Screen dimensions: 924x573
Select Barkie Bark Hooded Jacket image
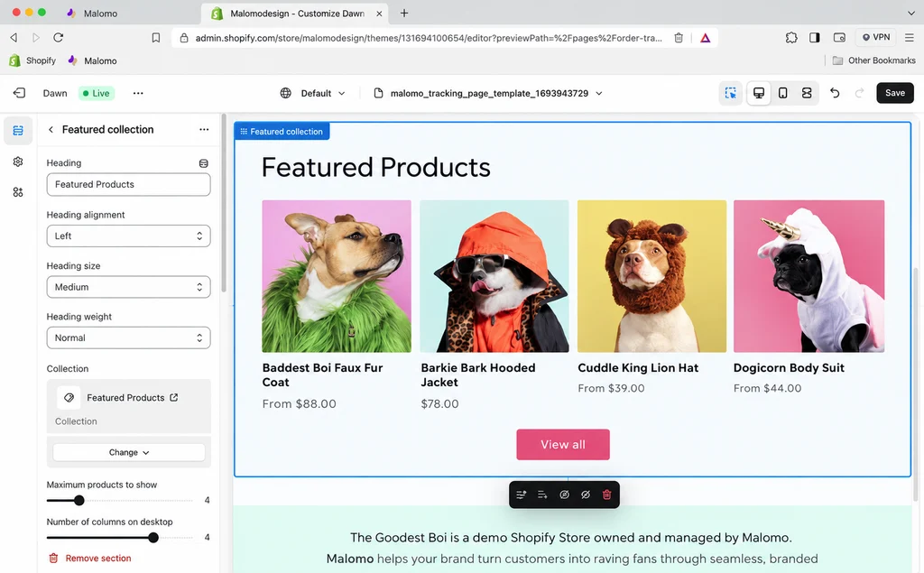pos(494,276)
